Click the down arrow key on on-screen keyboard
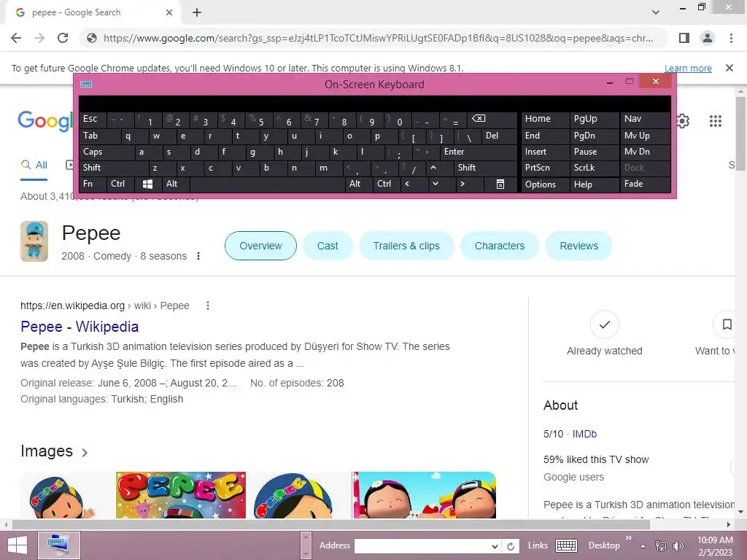The image size is (747, 560). pos(435,184)
